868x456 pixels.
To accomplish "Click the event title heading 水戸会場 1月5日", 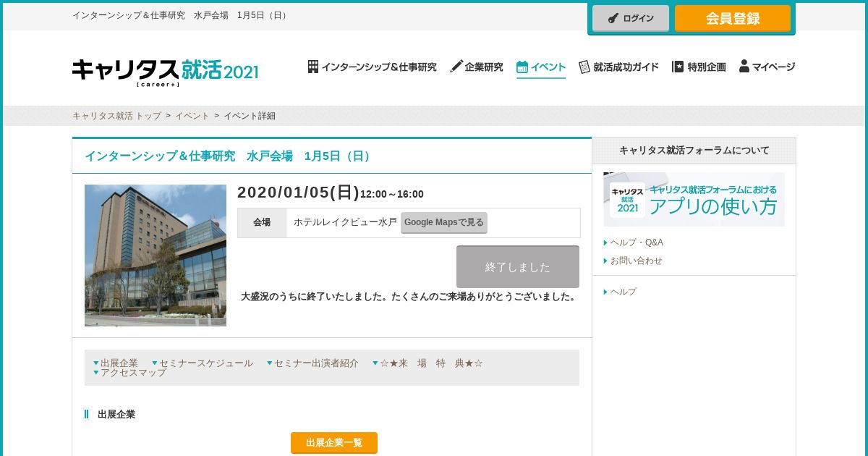I will (229, 156).
